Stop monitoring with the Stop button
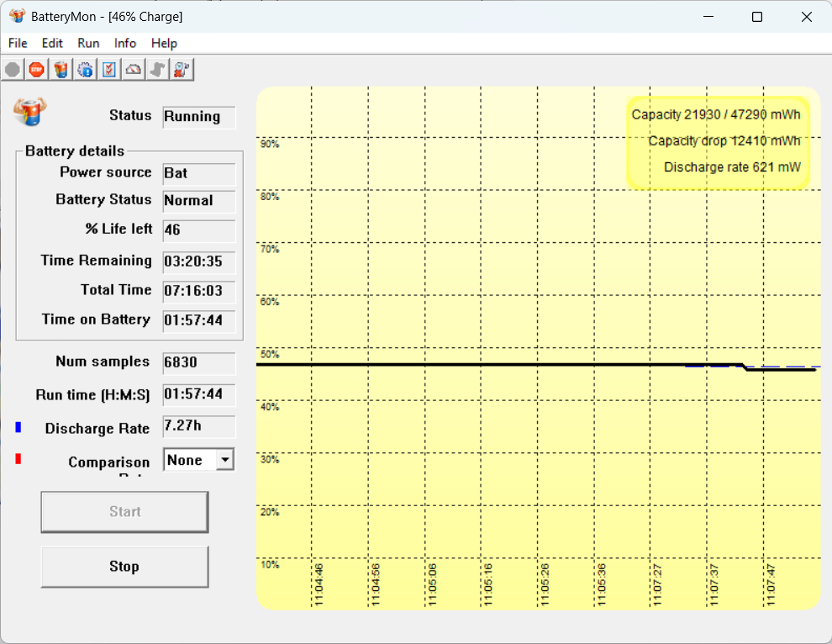Screen dimensions: 832x644 coord(124,567)
